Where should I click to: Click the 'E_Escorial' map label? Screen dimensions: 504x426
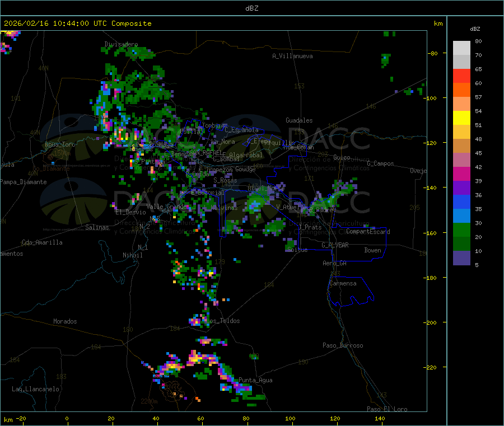pyautogui.click(x=207, y=193)
